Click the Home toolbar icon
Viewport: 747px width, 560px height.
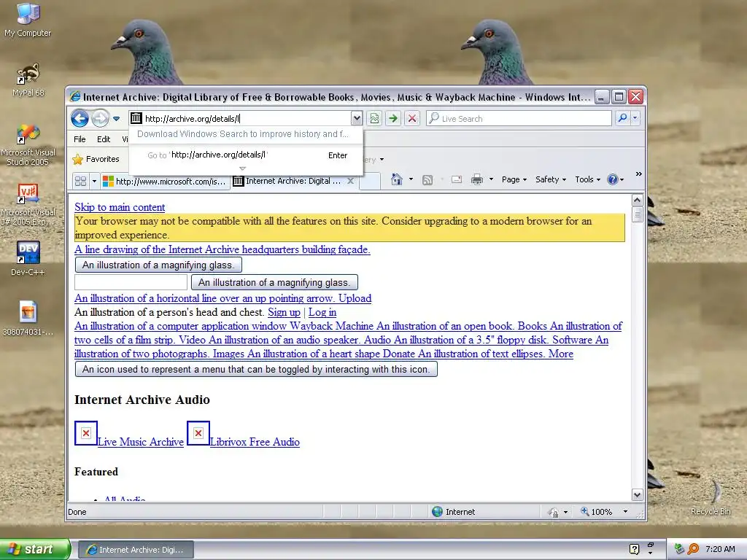396,179
